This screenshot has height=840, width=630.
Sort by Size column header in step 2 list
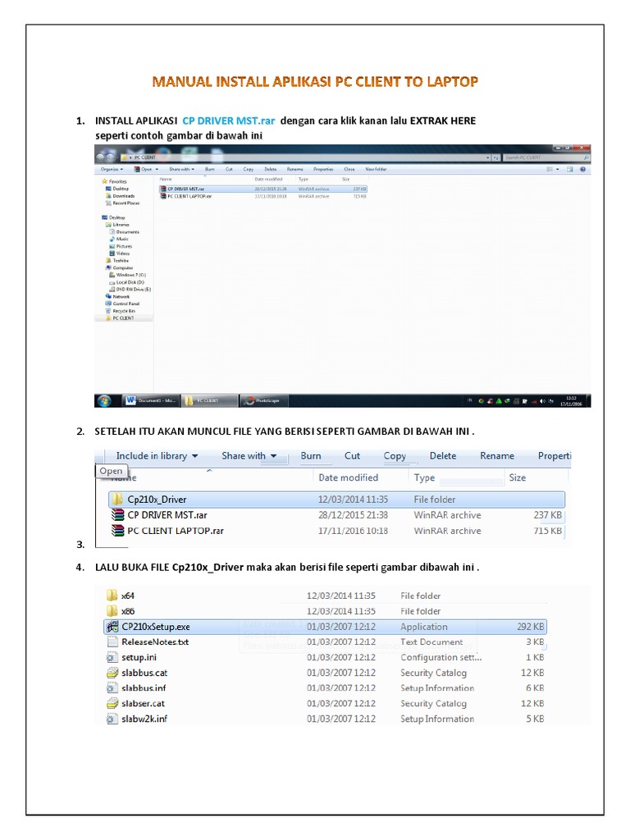(517, 477)
